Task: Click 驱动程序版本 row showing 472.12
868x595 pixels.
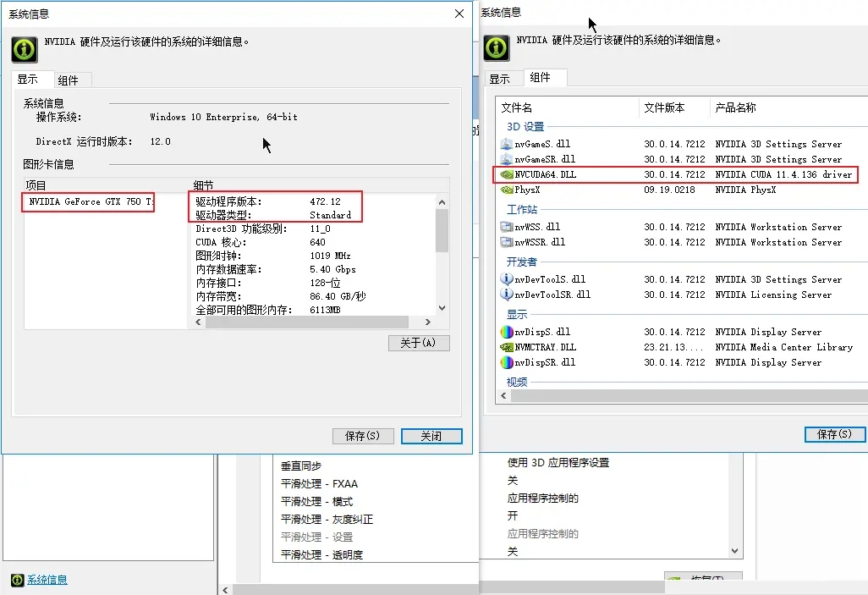Action: click(x=268, y=201)
